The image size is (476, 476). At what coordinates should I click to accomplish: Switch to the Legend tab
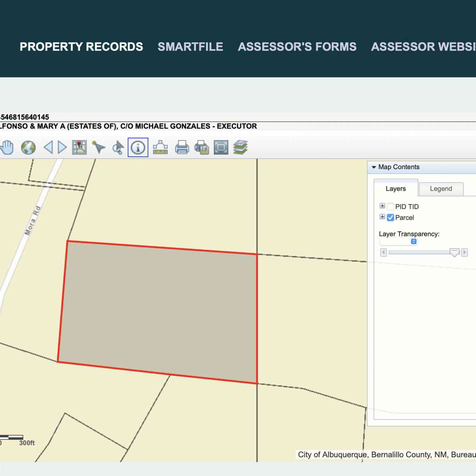(x=441, y=189)
